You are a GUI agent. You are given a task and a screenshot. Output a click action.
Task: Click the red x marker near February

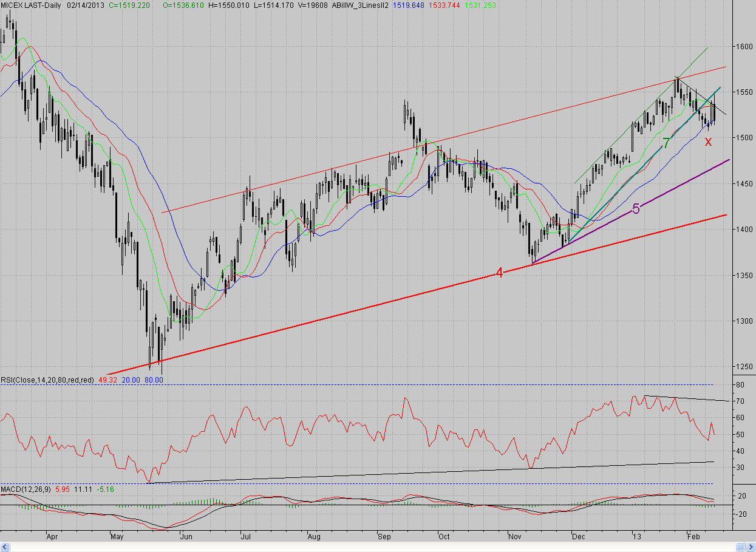(x=708, y=141)
